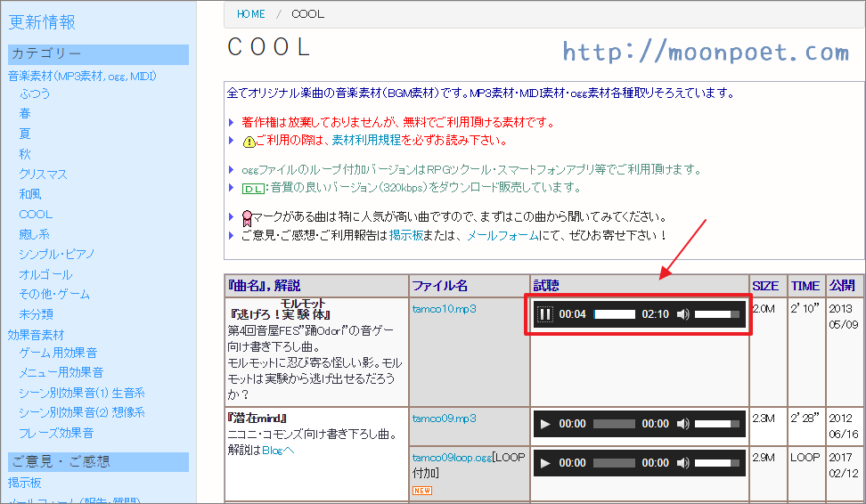Open the 掲示板 link in the notice text
Viewport: 866px width, 504px height.
(x=411, y=236)
